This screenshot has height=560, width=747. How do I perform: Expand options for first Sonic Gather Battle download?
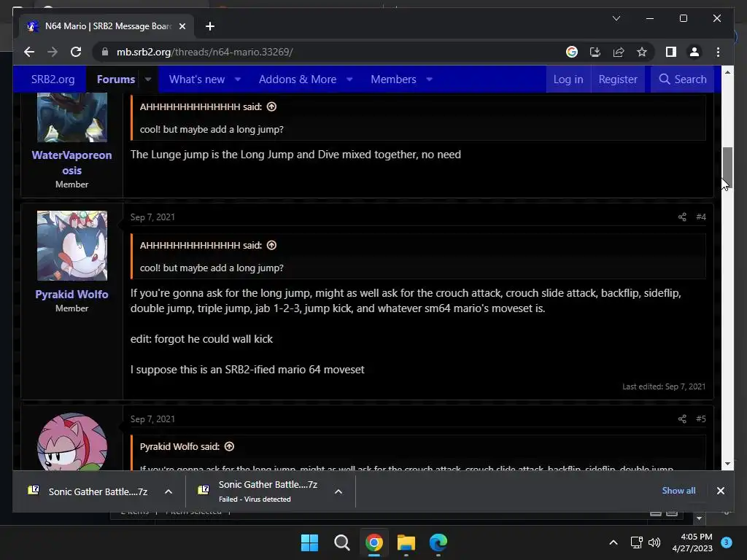(x=169, y=491)
